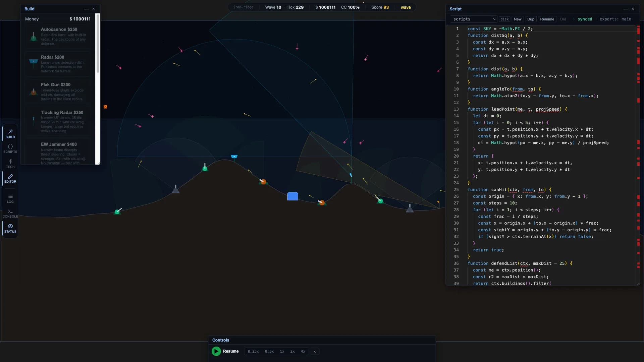The width and height of the screenshot is (644, 362).
Task: Click the Script panel title
Action: pos(455,9)
